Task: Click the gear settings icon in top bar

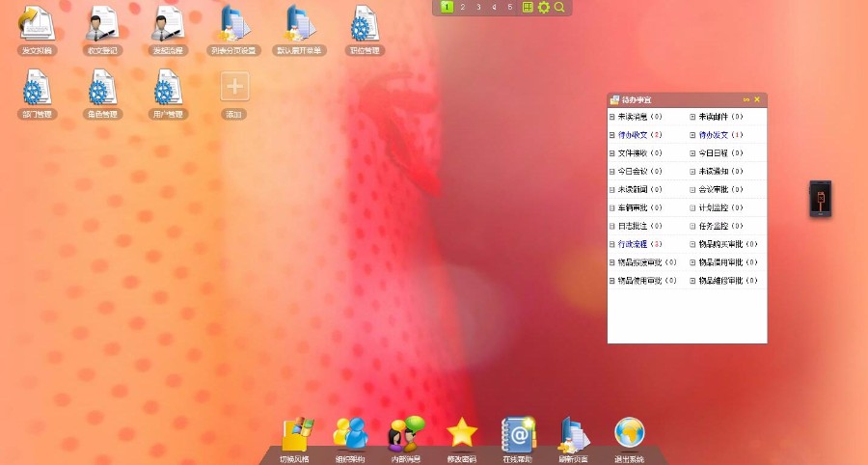Action: (543, 7)
